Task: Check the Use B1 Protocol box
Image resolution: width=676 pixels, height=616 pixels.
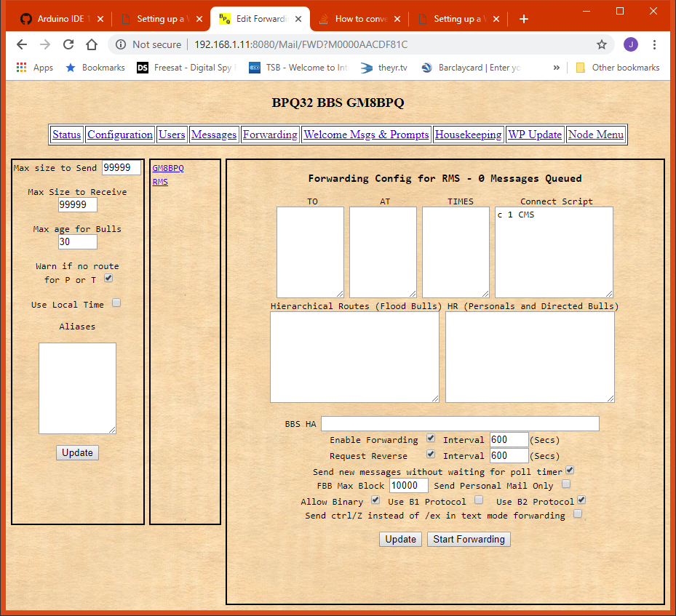Action: tap(479, 500)
